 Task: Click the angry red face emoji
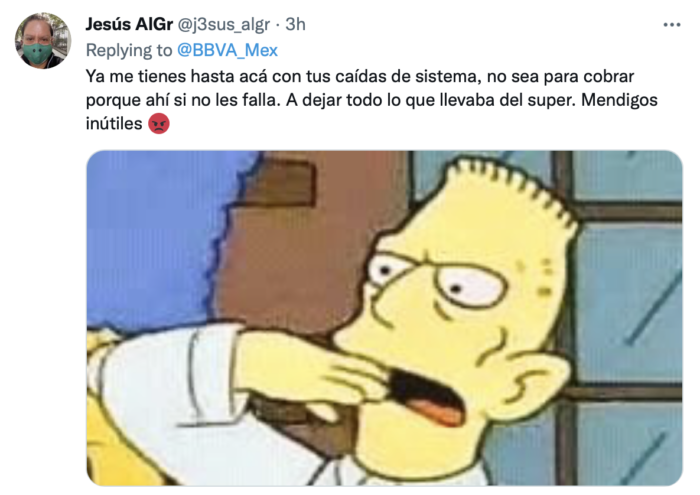pos(158,123)
